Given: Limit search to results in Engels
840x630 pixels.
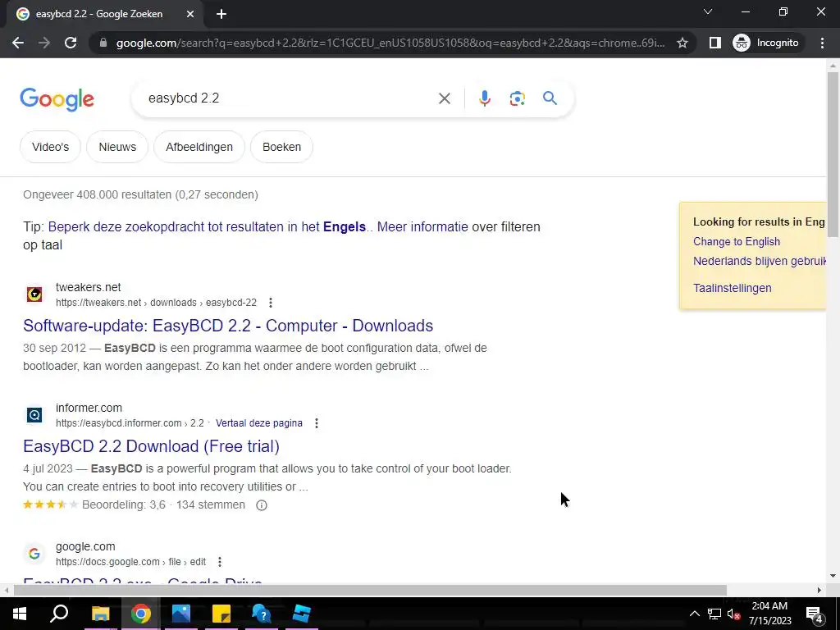Looking at the screenshot, I should click(x=207, y=226).
